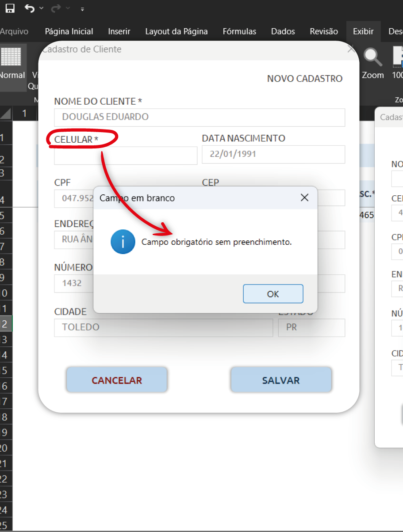Click the CANCELAR button
This screenshot has width=403, height=532.
(x=117, y=380)
